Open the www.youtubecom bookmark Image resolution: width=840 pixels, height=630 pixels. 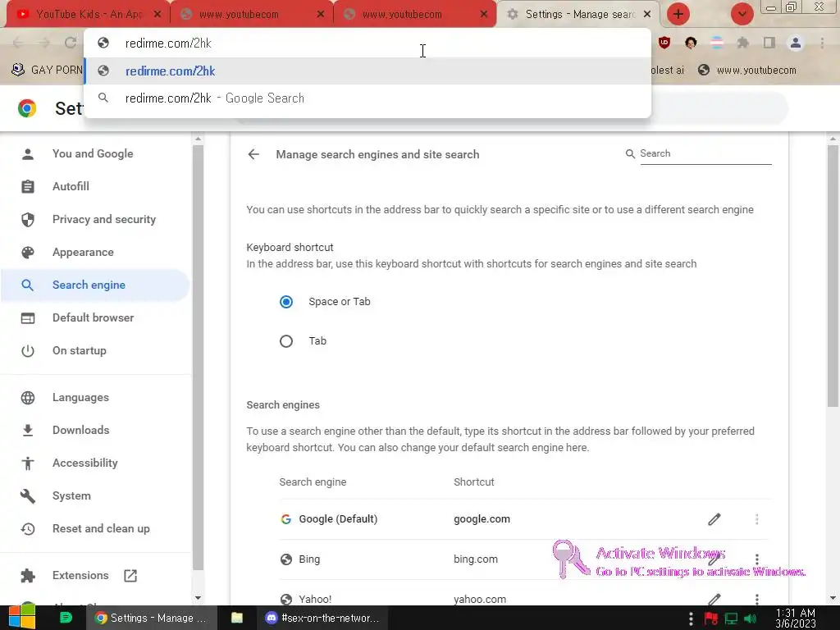[747, 71]
